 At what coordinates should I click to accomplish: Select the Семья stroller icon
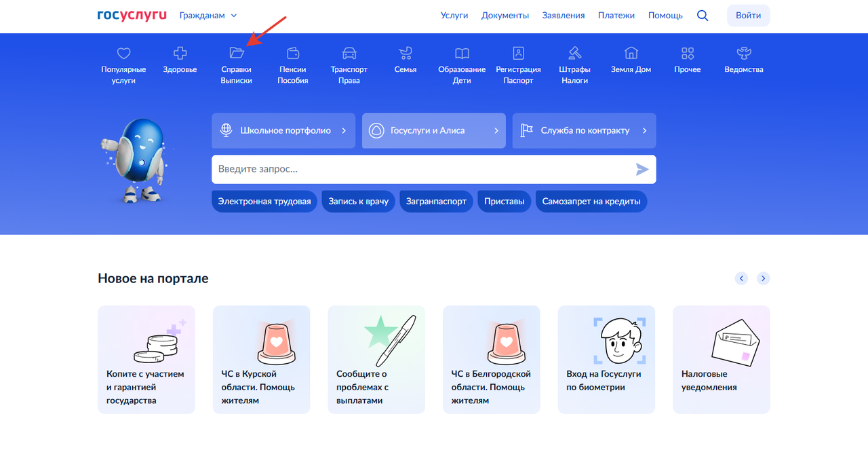[x=406, y=53]
